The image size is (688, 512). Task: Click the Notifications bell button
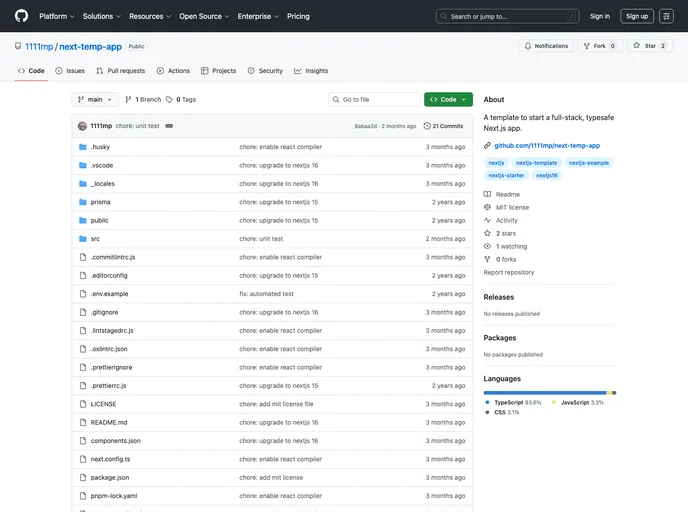point(545,46)
